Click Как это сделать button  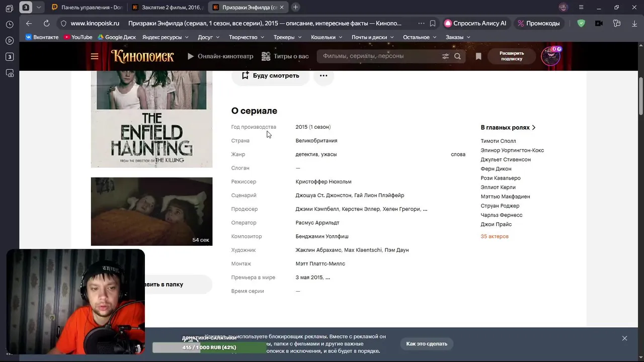click(x=427, y=344)
